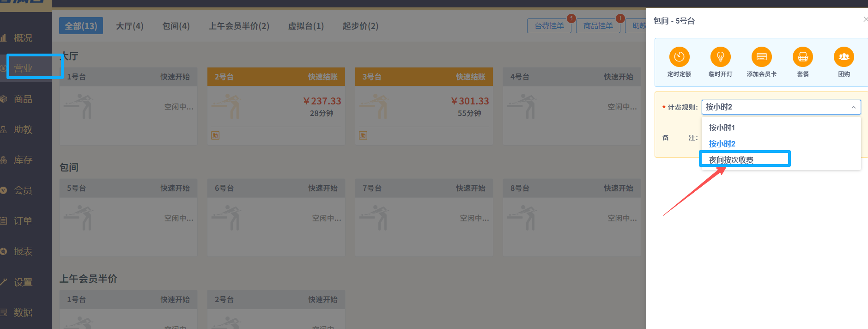Click 快速开始 on 上午会员半价 2号台
This screenshot has width=868, height=329.
[323, 299]
